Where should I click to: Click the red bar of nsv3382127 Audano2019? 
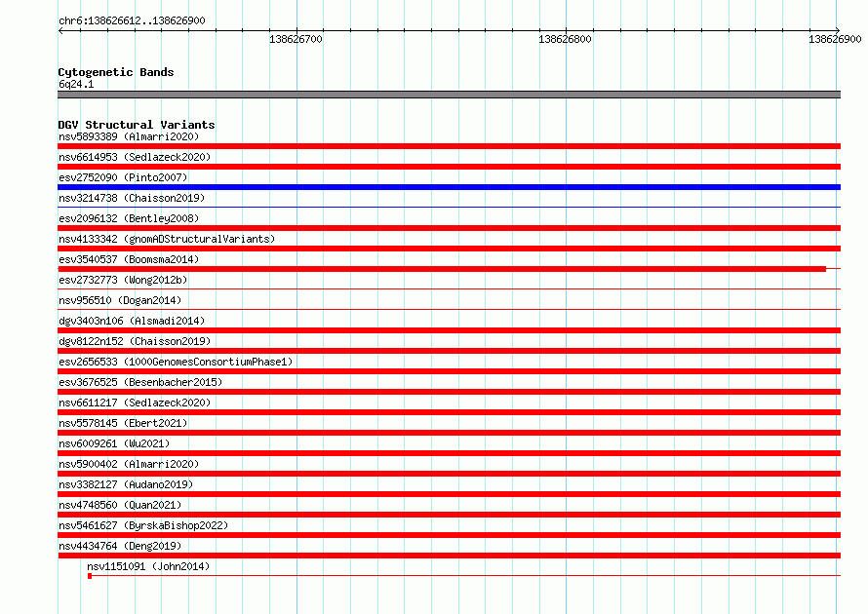[x=449, y=494]
